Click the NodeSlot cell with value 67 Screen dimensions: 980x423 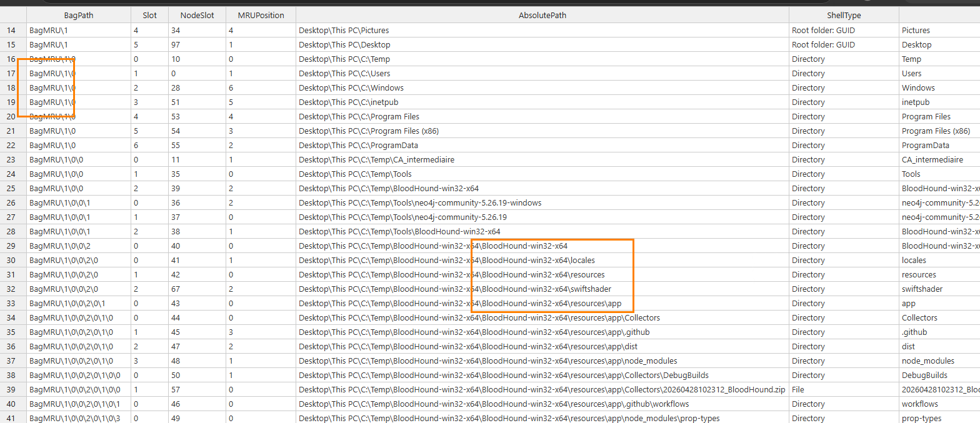pos(197,289)
